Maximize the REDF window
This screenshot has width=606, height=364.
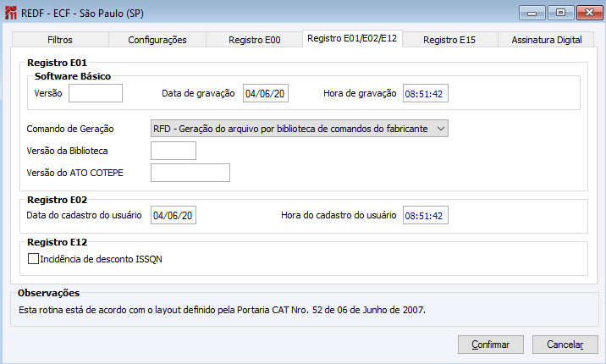pyautogui.click(x=558, y=12)
